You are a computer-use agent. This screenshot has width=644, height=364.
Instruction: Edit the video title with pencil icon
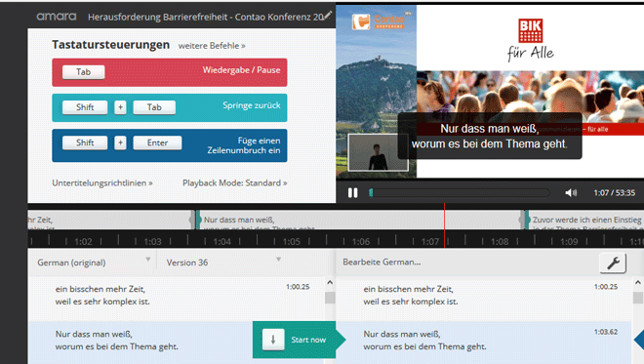coord(327,16)
